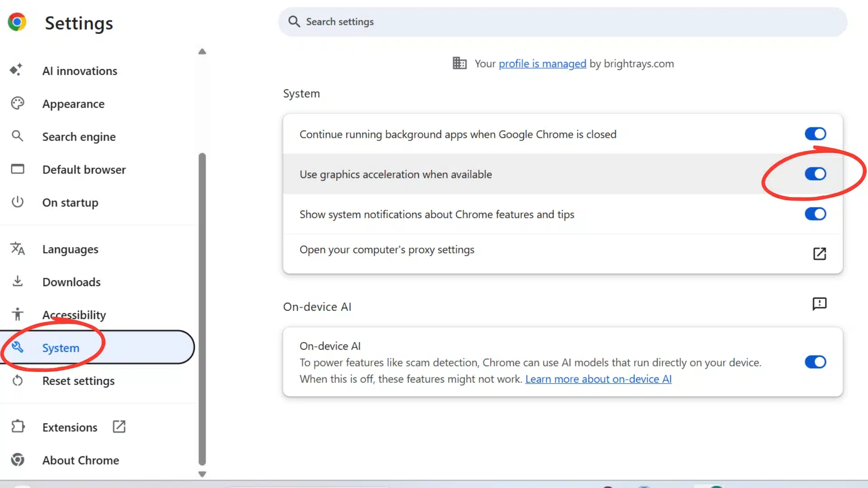This screenshot has width=868, height=488.
Task: Toggle system notifications about Chrome features
Action: coord(815,214)
